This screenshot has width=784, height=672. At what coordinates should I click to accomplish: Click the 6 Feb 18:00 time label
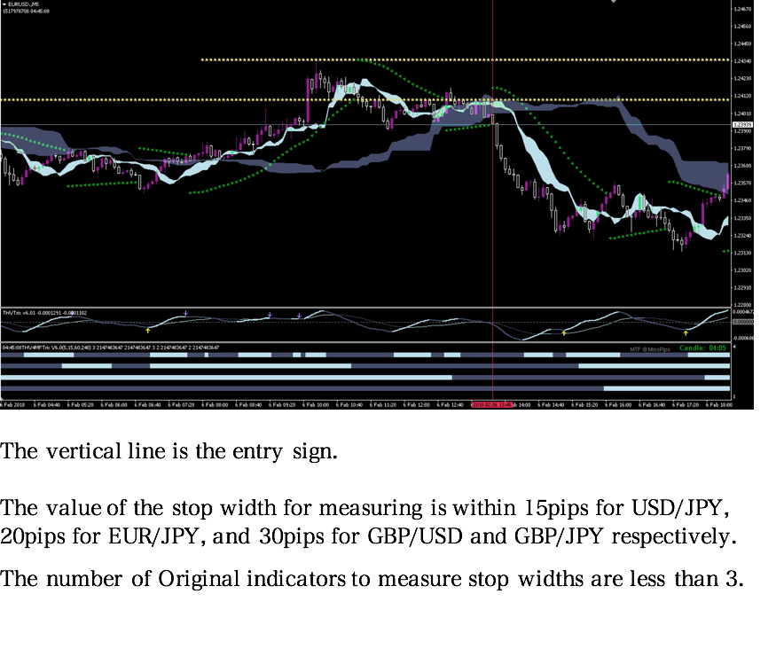coord(719,404)
